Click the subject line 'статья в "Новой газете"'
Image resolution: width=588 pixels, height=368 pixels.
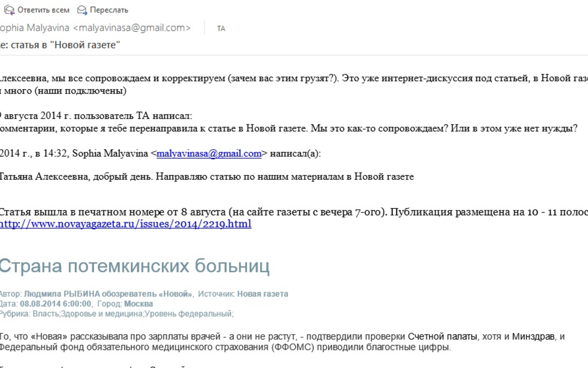point(65,45)
